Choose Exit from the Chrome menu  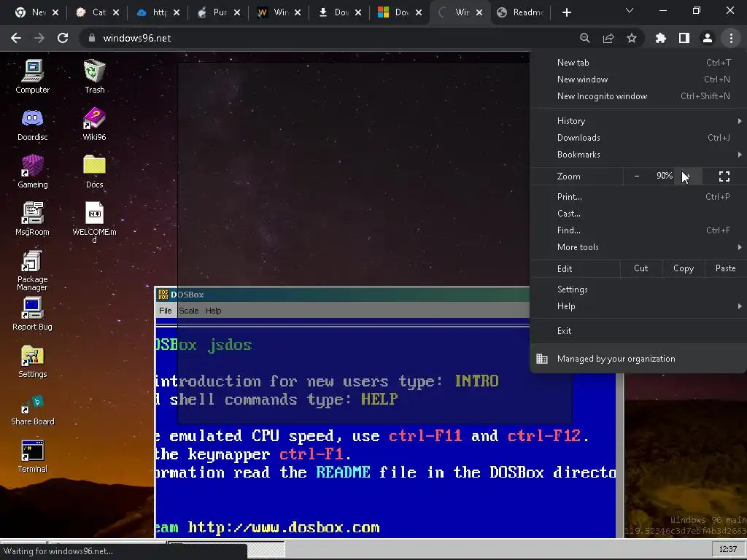pyautogui.click(x=638, y=331)
